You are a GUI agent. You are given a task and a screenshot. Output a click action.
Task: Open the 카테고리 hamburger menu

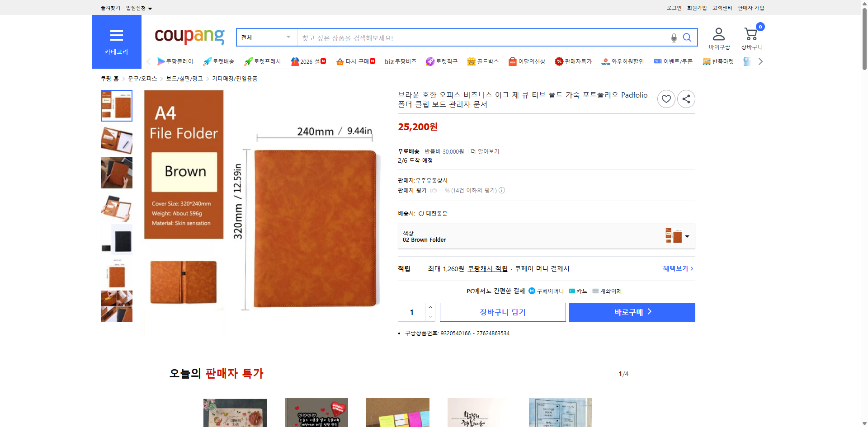pyautogui.click(x=116, y=35)
